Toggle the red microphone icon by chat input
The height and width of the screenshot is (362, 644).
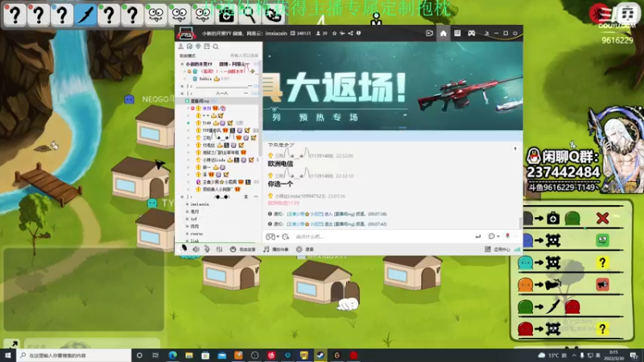point(508,236)
